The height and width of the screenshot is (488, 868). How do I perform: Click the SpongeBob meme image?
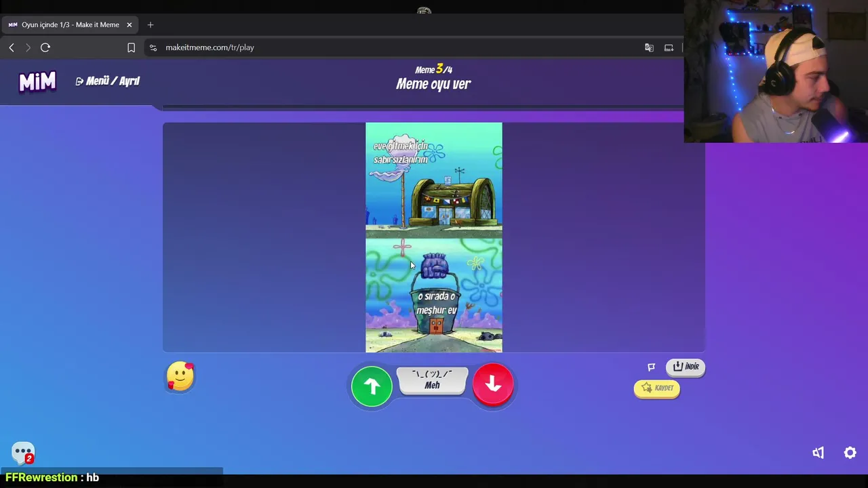click(434, 237)
